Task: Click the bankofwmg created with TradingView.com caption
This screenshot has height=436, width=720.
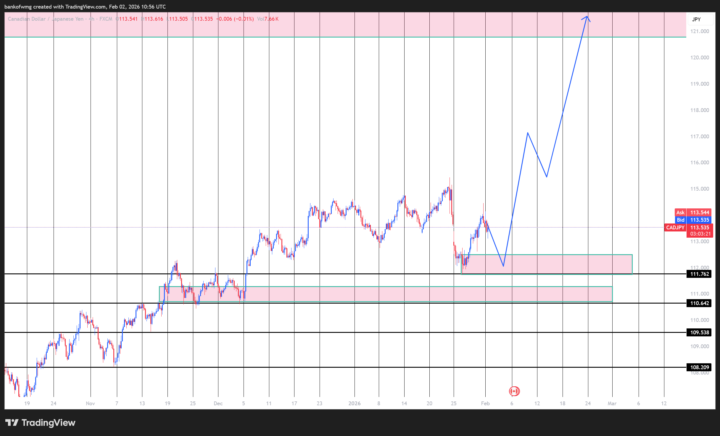Action: click(85, 6)
